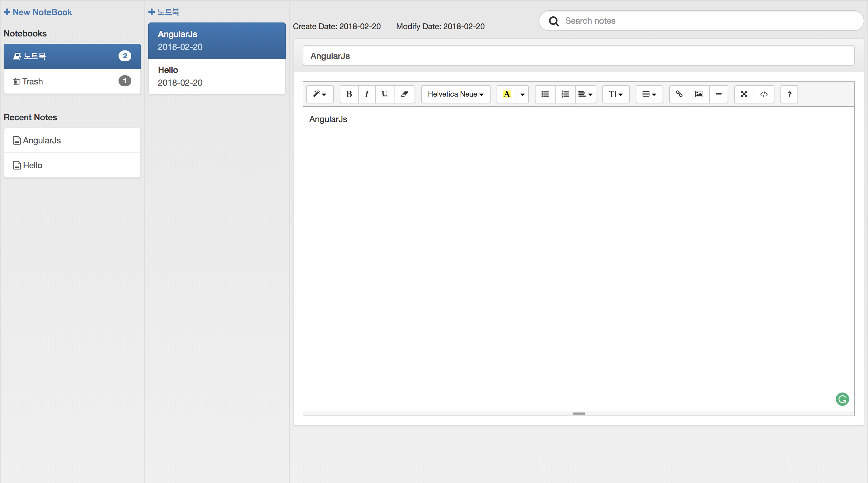Toggle bold text formatting
The image size is (868, 483).
click(349, 94)
